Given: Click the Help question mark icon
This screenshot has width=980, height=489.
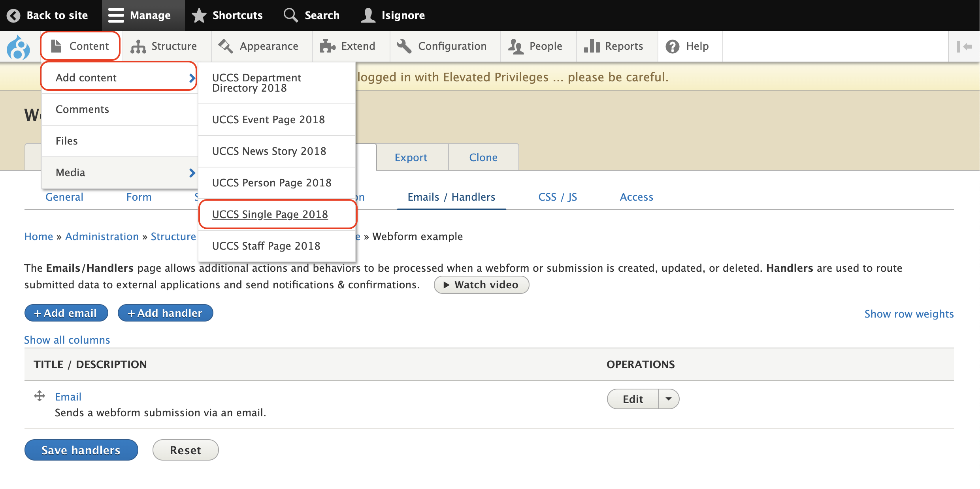Looking at the screenshot, I should (673, 46).
